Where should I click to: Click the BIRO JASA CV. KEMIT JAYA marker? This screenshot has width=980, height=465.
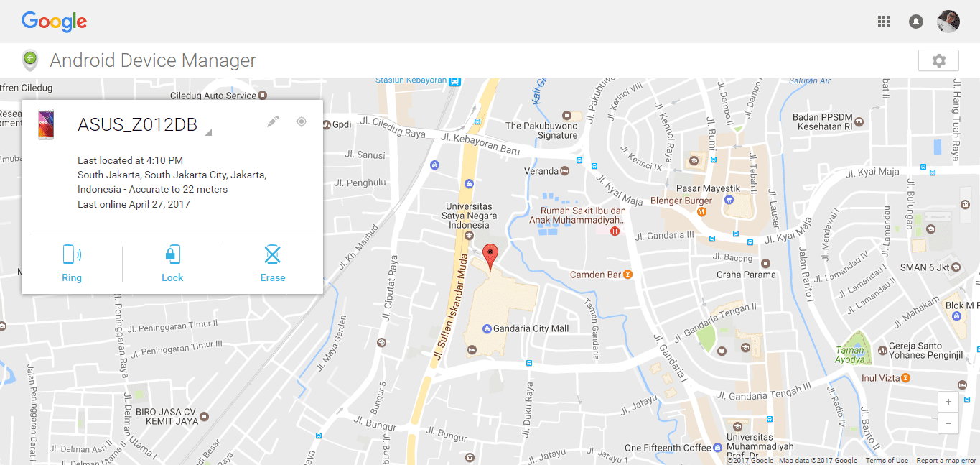pyautogui.click(x=205, y=415)
